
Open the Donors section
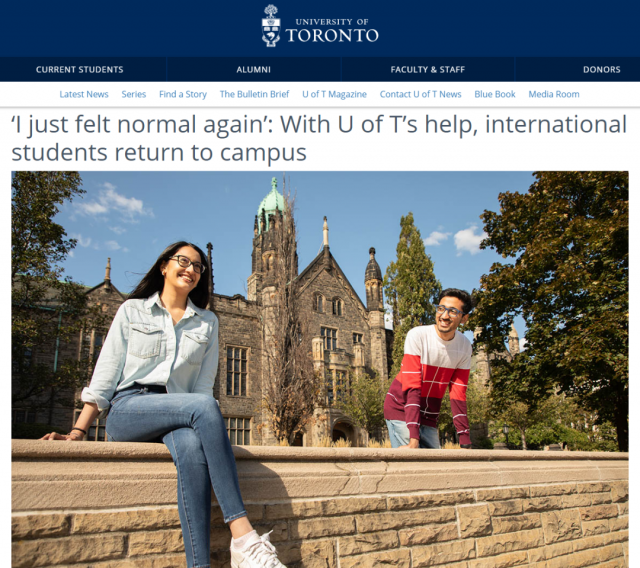[602, 69]
